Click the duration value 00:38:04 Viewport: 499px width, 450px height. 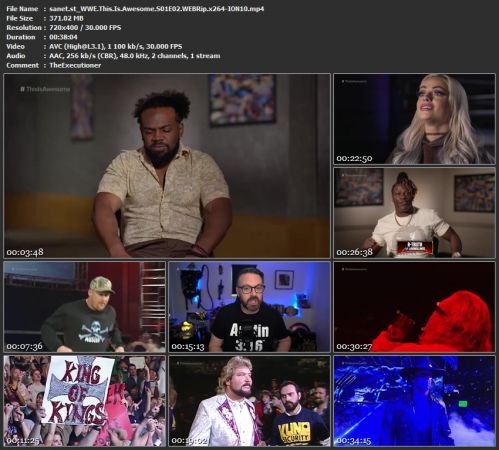pos(63,37)
